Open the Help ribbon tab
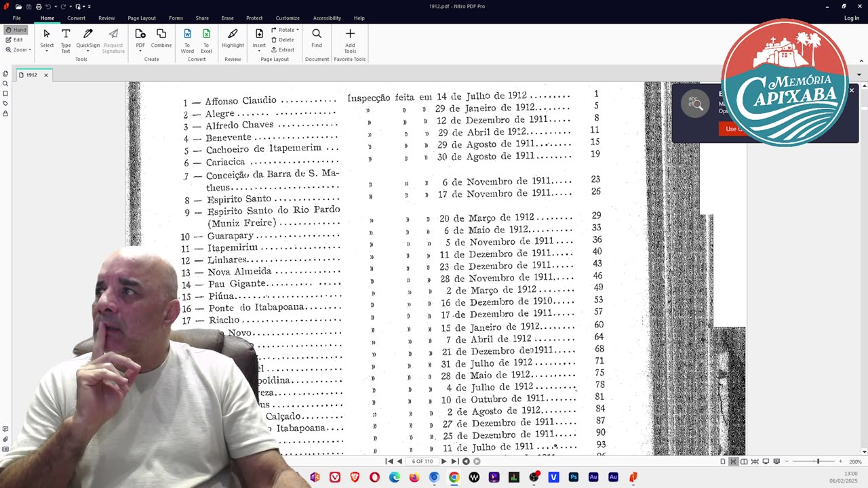The height and width of the screenshot is (488, 868). (359, 18)
